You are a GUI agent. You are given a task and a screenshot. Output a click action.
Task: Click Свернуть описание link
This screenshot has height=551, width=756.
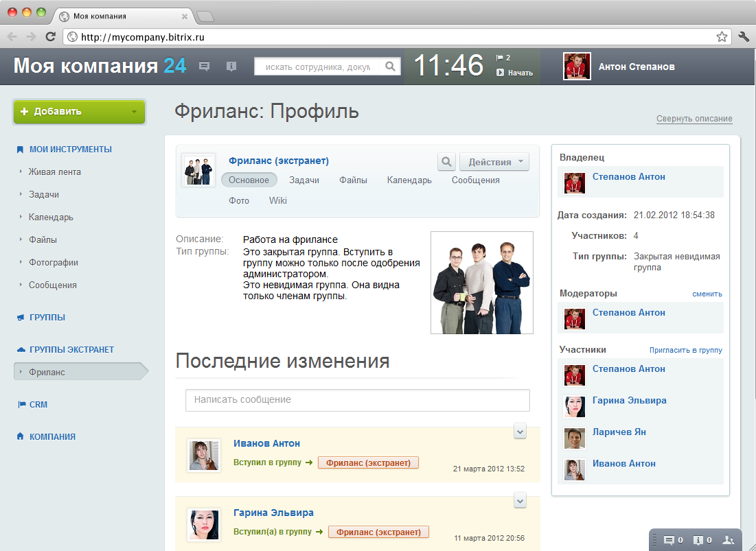click(x=694, y=119)
